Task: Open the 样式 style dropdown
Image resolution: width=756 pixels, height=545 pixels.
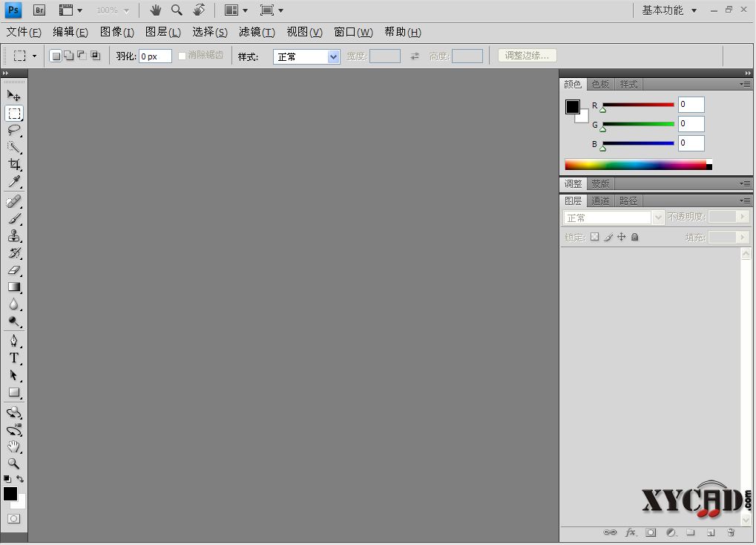Action: [306, 57]
